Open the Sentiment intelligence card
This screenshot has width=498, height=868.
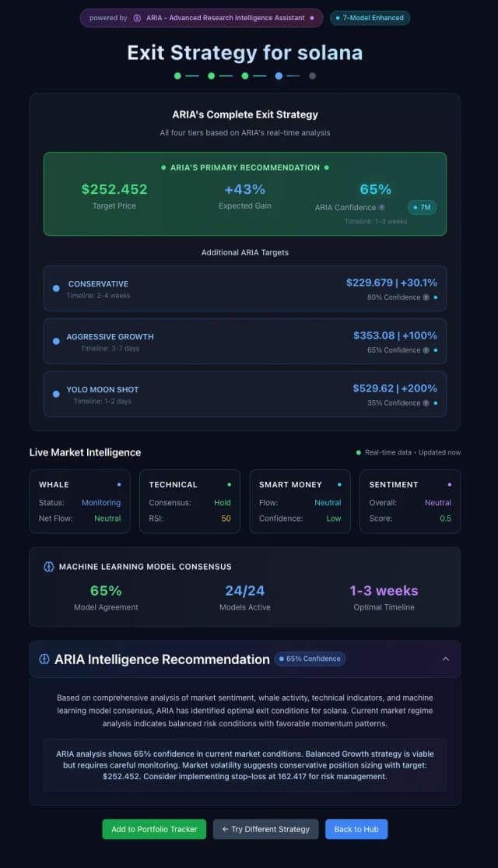(x=410, y=501)
